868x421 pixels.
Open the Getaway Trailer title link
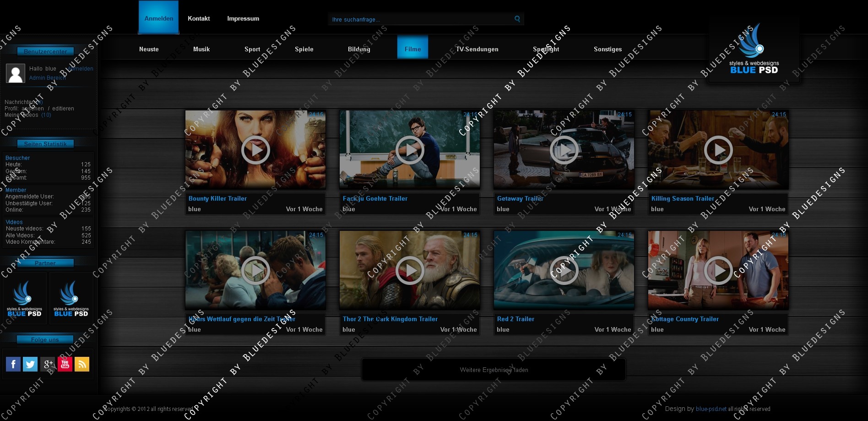click(520, 198)
